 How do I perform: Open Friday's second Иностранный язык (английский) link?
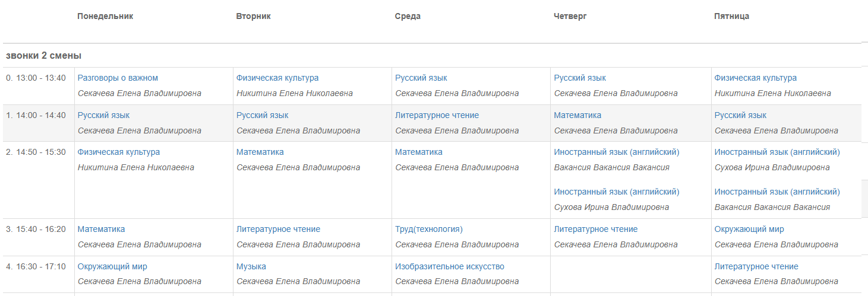pyautogui.click(x=777, y=192)
